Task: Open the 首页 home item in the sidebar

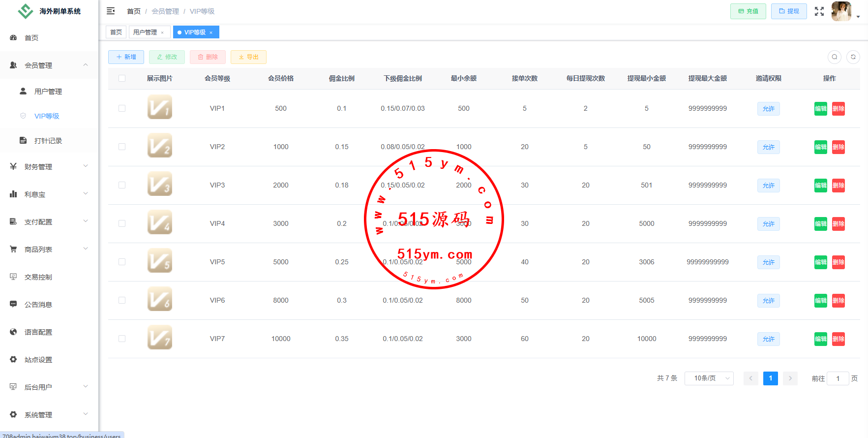Action: (x=31, y=38)
